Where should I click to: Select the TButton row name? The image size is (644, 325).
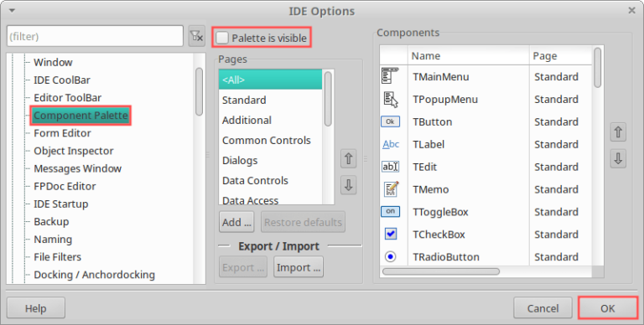click(432, 122)
